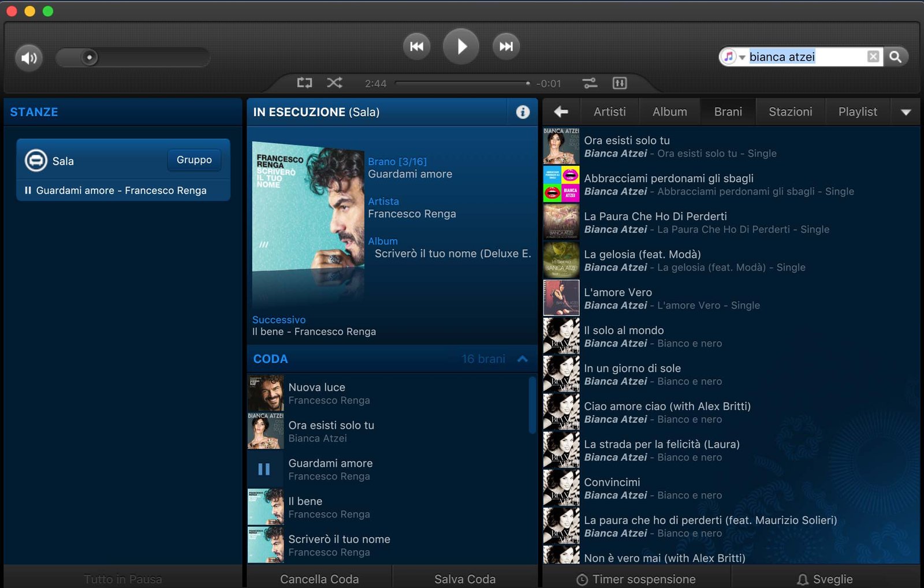Mute the volume speaker icon
The image size is (924, 588).
29,58
